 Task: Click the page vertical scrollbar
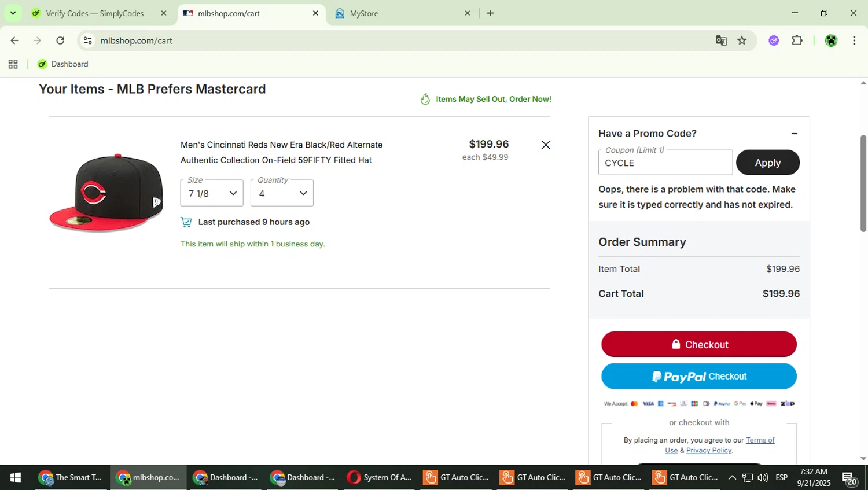(863, 183)
